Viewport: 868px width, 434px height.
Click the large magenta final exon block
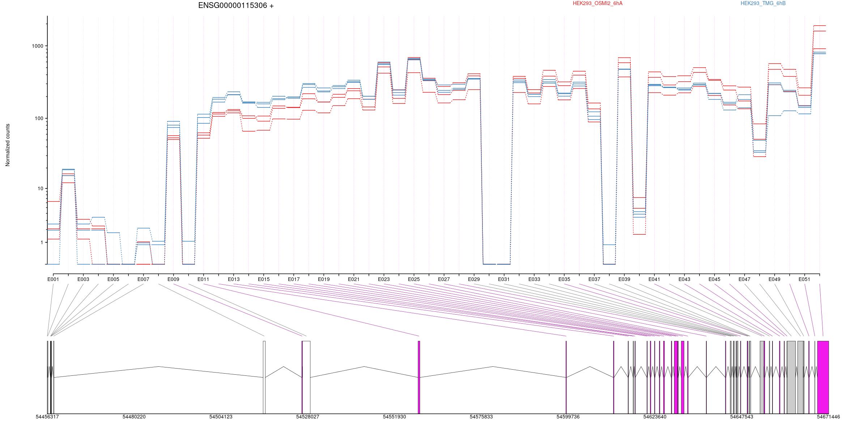[823, 377]
